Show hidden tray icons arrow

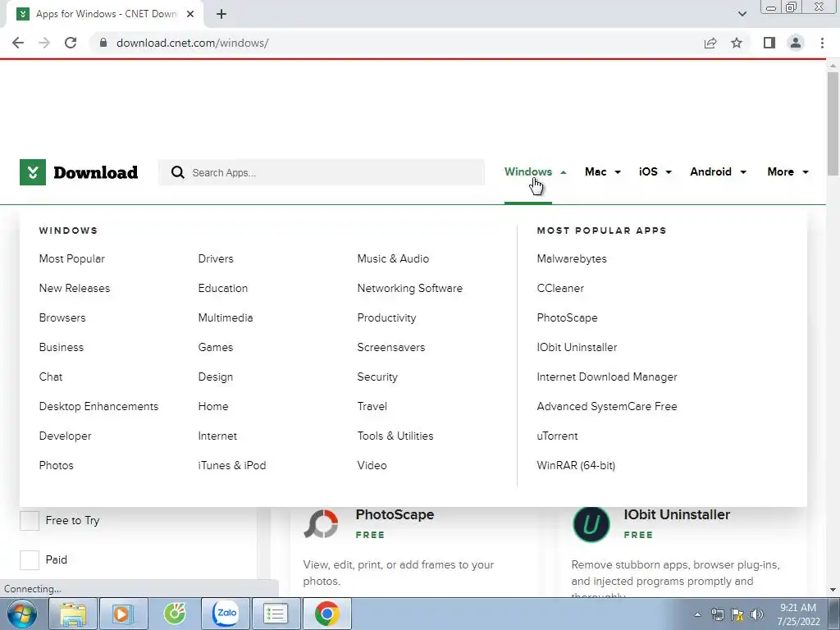pyautogui.click(x=697, y=614)
